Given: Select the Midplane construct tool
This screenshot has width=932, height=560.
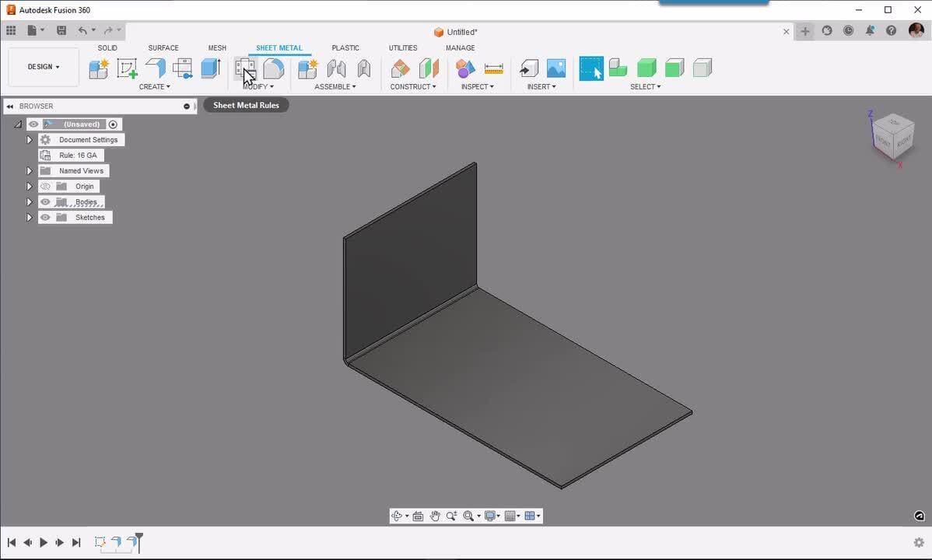Looking at the screenshot, I should [x=429, y=68].
